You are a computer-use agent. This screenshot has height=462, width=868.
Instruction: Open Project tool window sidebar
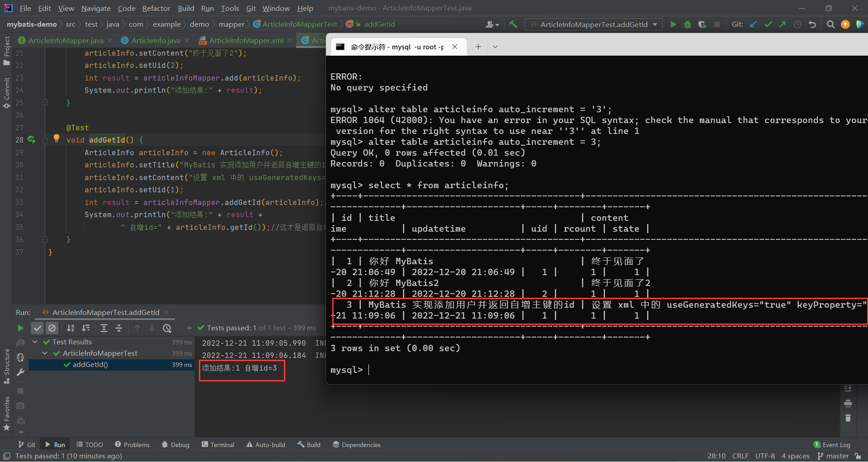pyautogui.click(x=6, y=51)
